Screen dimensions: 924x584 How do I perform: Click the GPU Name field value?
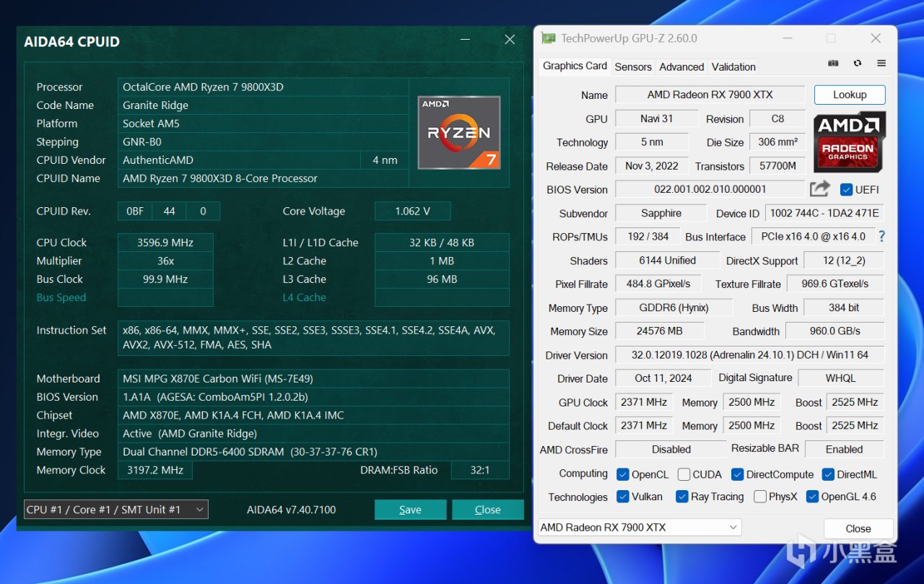click(x=710, y=95)
